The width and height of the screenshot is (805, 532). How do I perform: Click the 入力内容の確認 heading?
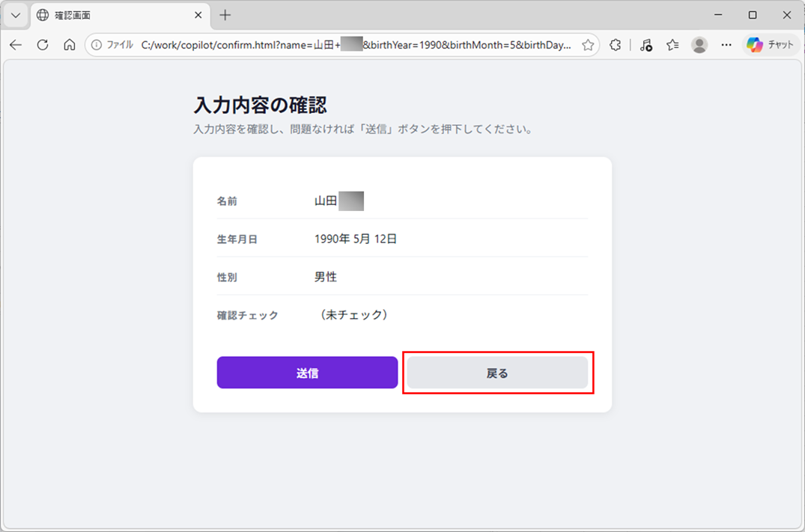click(260, 105)
